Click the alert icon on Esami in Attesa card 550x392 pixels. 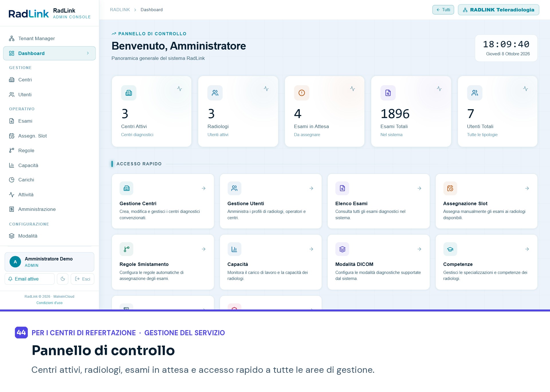pyautogui.click(x=302, y=93)
